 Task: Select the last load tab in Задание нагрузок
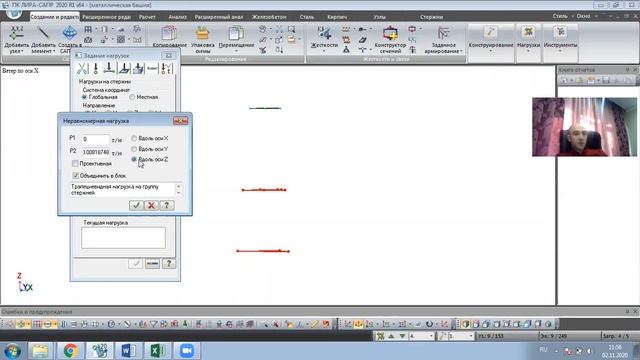tap(166, 69)
